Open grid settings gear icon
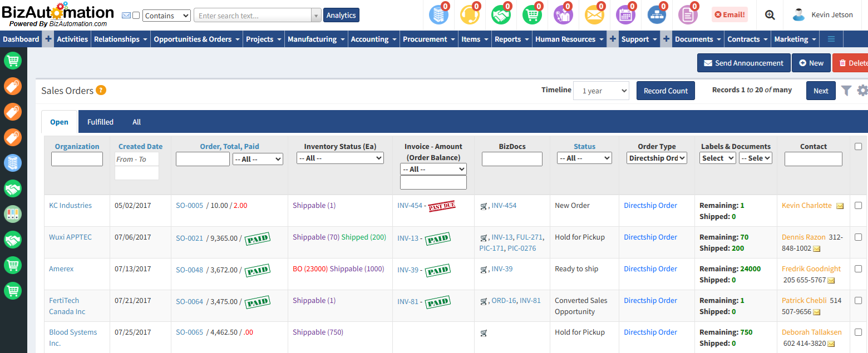The width and height of the screenshot is (868, 353). click(862, 90)
